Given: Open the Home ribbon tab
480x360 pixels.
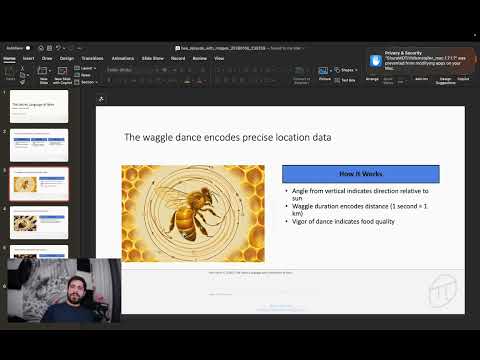Looking at the screenshot, I should point(9,58).
